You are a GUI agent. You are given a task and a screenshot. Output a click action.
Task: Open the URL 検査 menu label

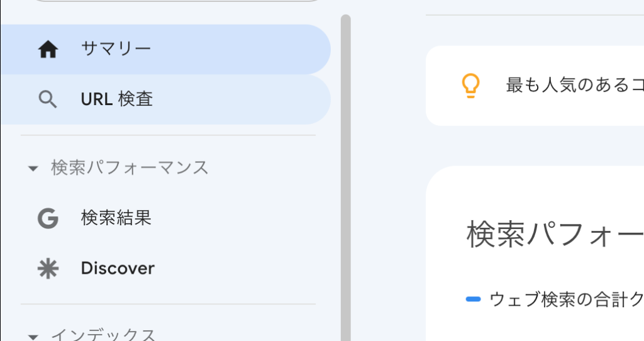coord(117,99)
